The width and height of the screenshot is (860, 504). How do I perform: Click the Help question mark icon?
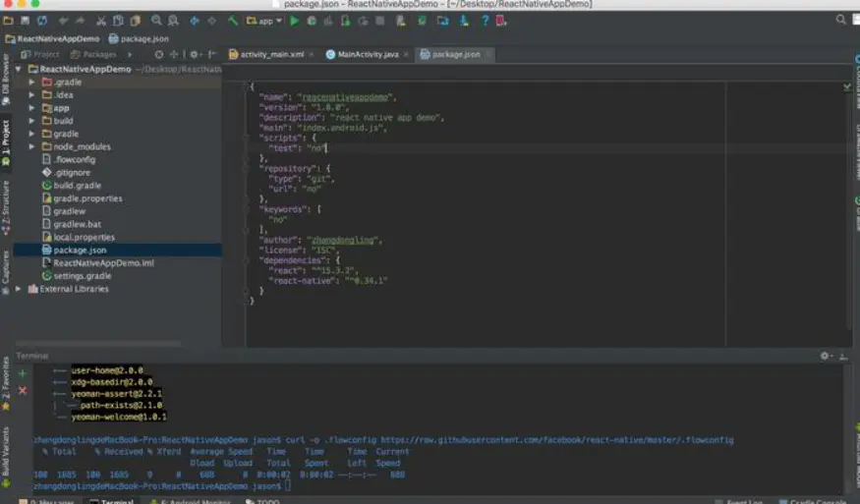485,21
